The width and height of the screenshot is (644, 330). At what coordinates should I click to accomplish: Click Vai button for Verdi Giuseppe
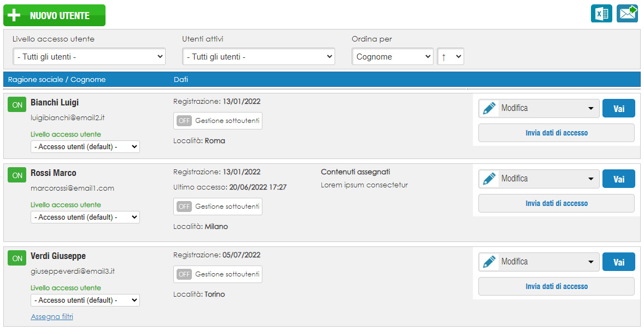(618, 262)
